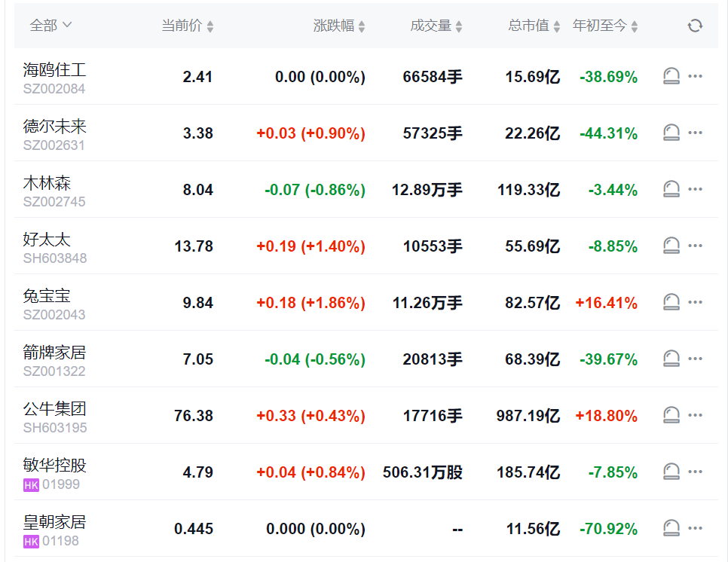Click 兔宝宝 volume 11.26万手
Viewport: 728px width, 562px height.
[427, 303]
